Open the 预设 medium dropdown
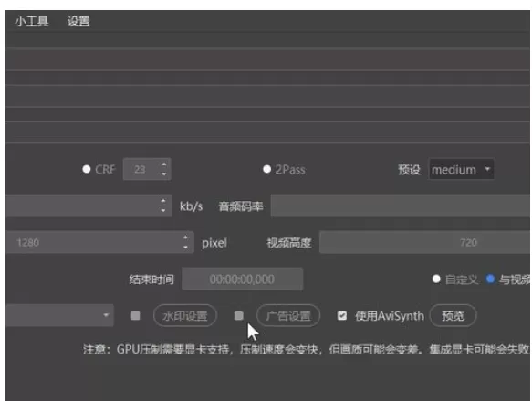 [x=462, y=169]
